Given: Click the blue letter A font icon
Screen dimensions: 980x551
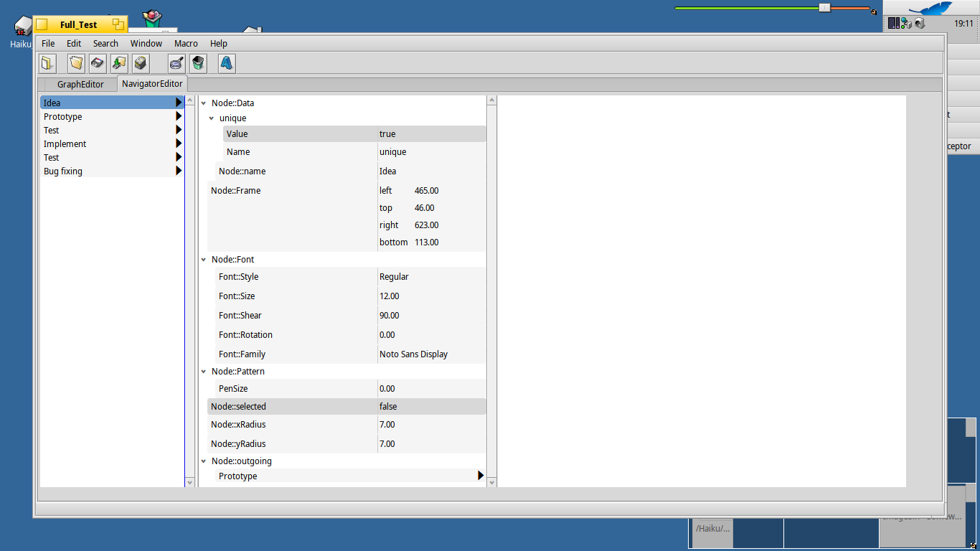Looking at the screenshot, I should pyautogui.click(x=227, y=63).
